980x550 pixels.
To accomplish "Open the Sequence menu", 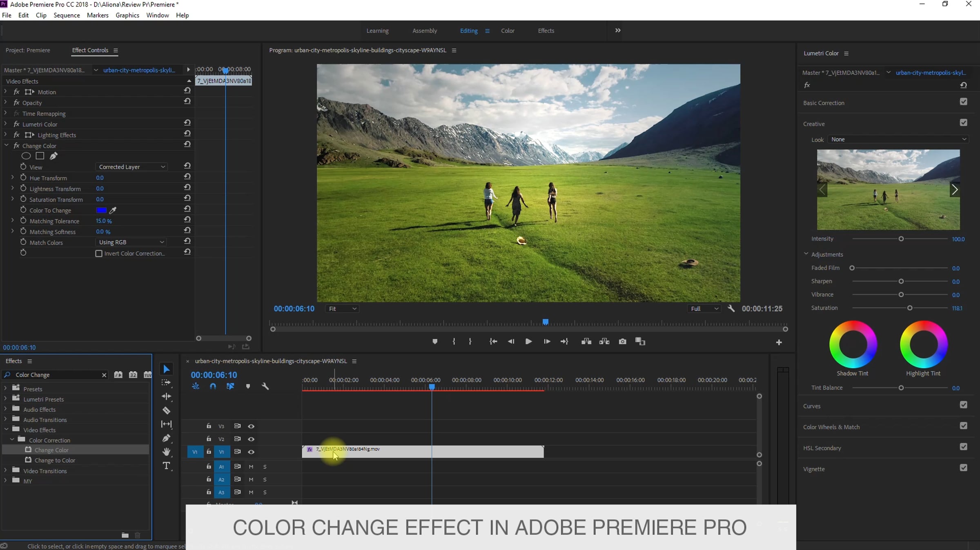I will (x=67, y=15).
